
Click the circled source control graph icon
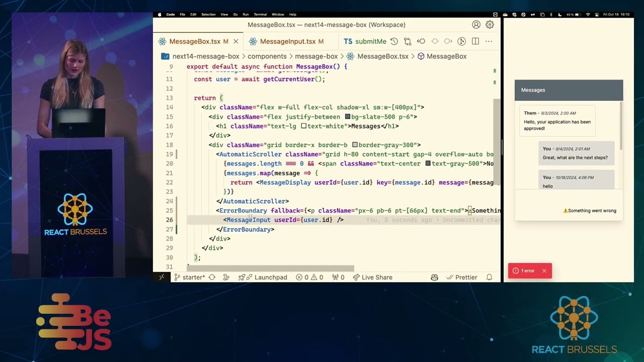462,41
